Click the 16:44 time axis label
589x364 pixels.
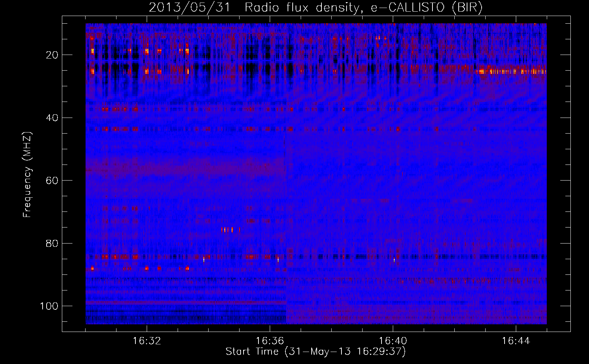(516, 341)
